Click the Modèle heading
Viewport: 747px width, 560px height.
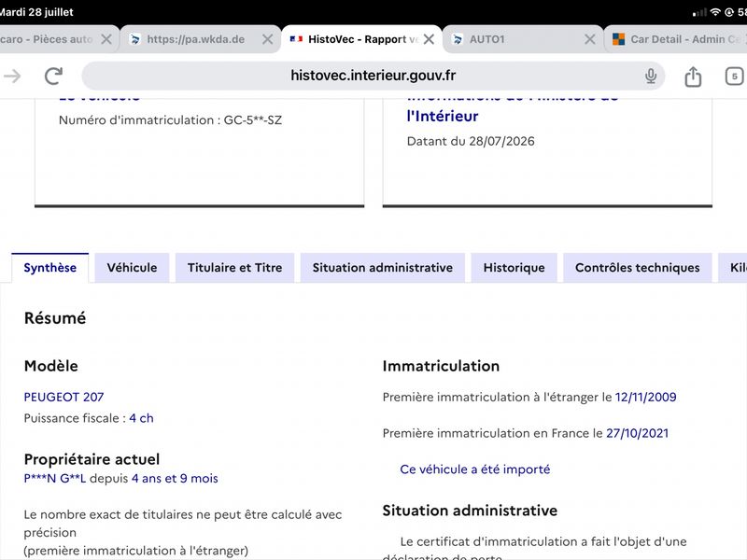(x=51, y=366)
